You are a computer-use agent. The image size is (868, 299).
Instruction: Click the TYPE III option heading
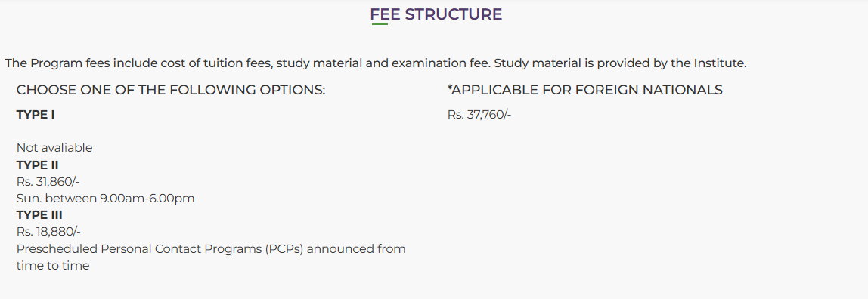tap(39, 215)
